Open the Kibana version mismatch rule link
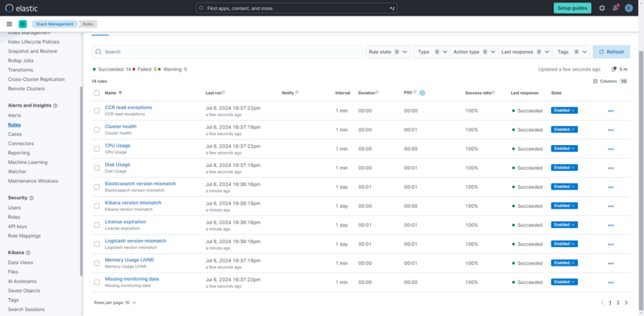 pos(133,203)
